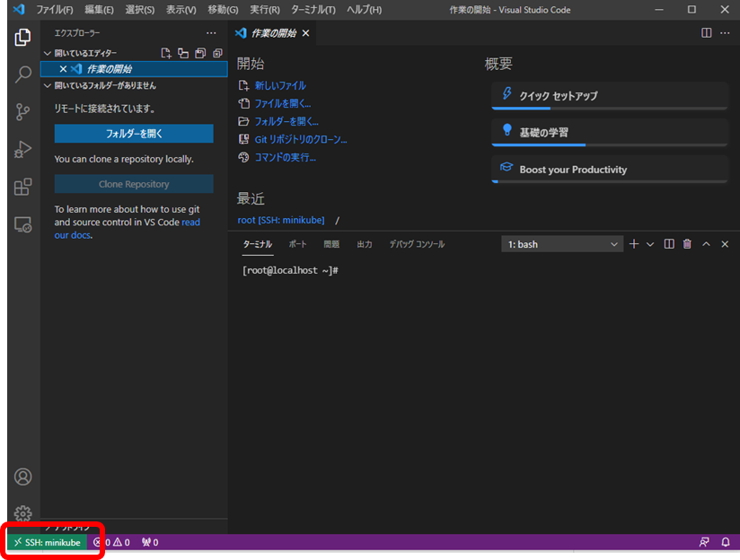Follow the read our docs link

point(190,223)
